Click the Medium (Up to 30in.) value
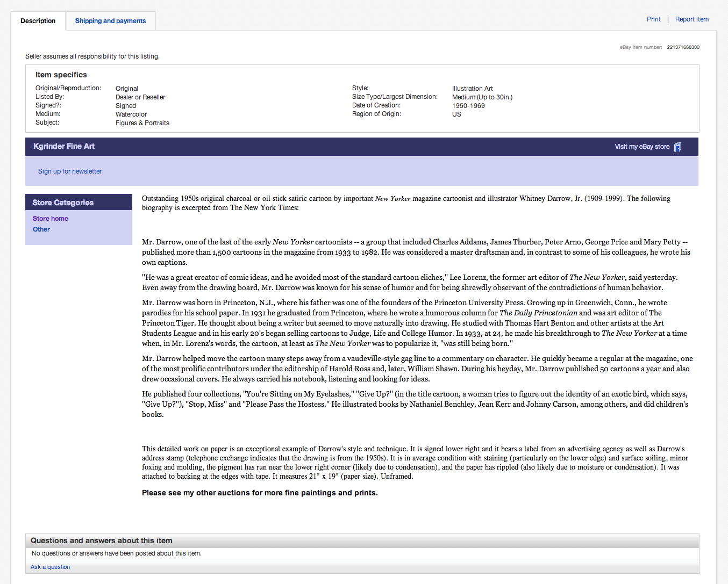The height and width of the screenshot is (584, 728). click(x=482, y=97)
